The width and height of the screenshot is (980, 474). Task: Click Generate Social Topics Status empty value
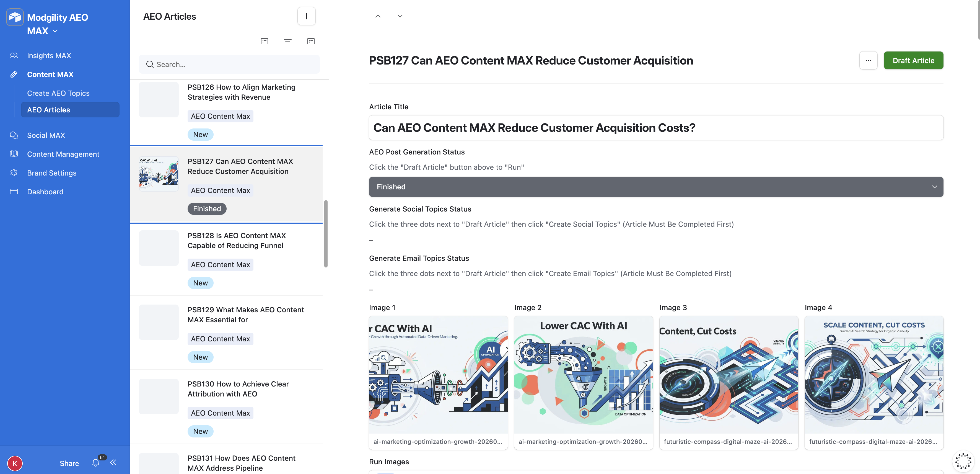click(x=371, y=241)
